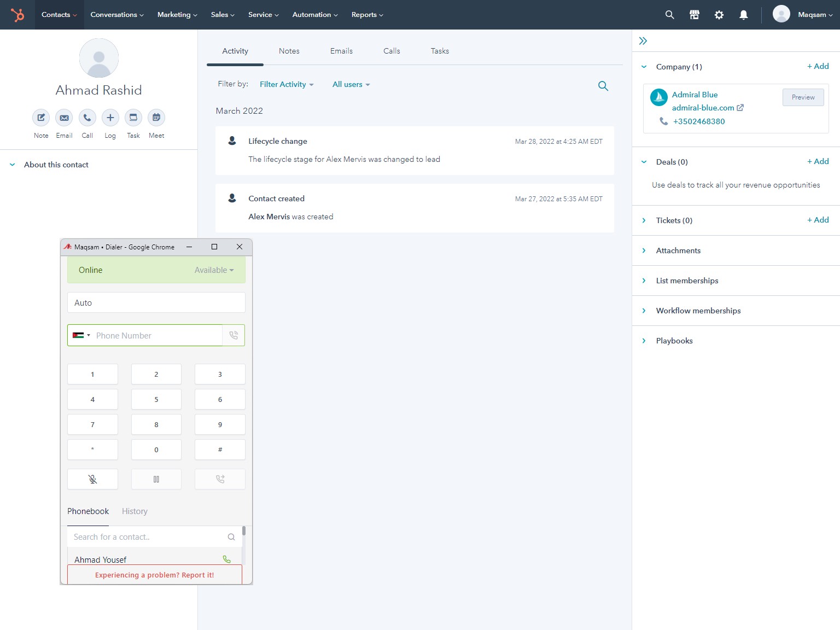Click the Auto caller ID field
Viewport: 840px width, 630px height.
pos(156,302)
